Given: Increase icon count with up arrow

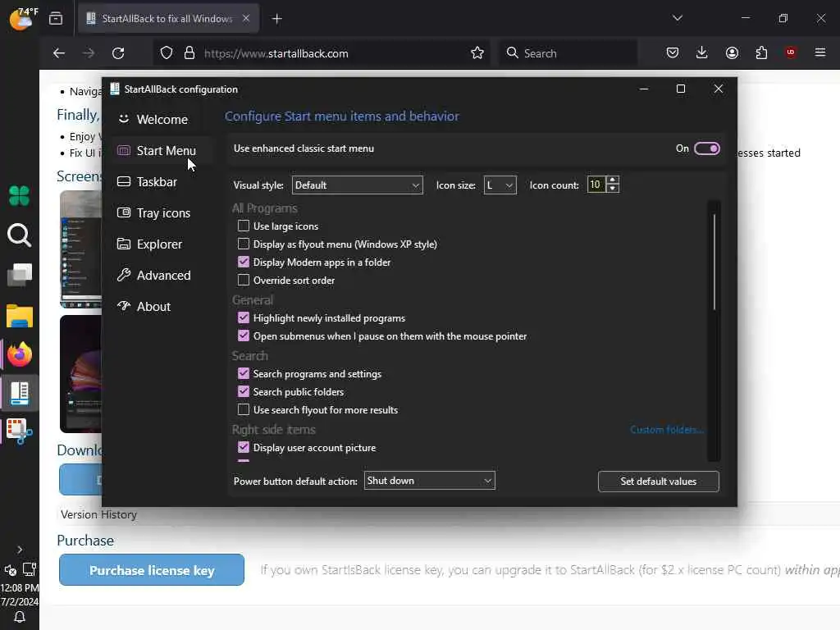Looking at the screenshot, I should [x=613, y=180].
